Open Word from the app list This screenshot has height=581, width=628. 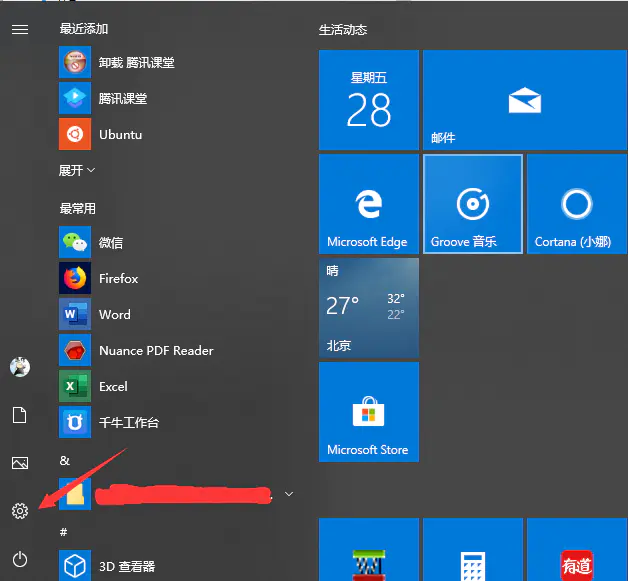tap(176, 314)
